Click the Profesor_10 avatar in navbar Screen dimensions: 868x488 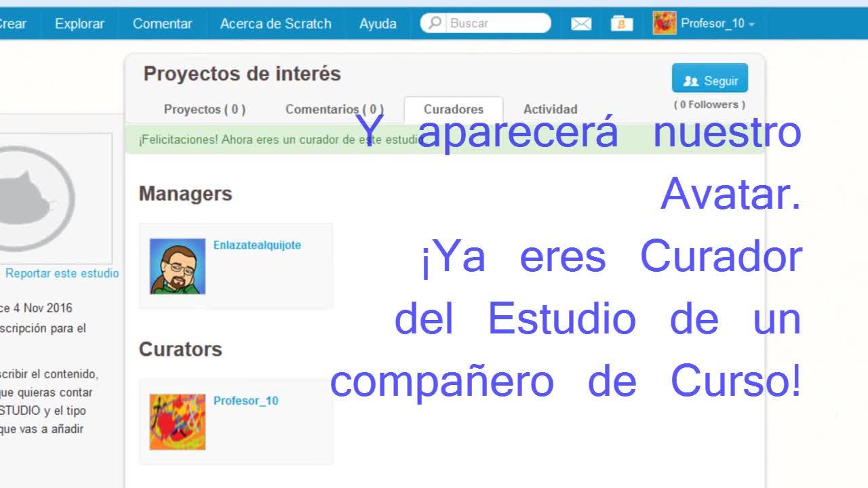(x=665, y=24)
